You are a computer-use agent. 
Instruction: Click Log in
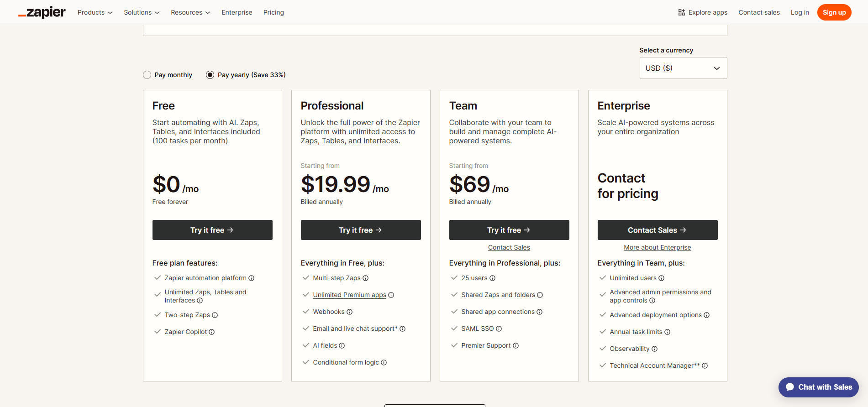coord(800,12)
